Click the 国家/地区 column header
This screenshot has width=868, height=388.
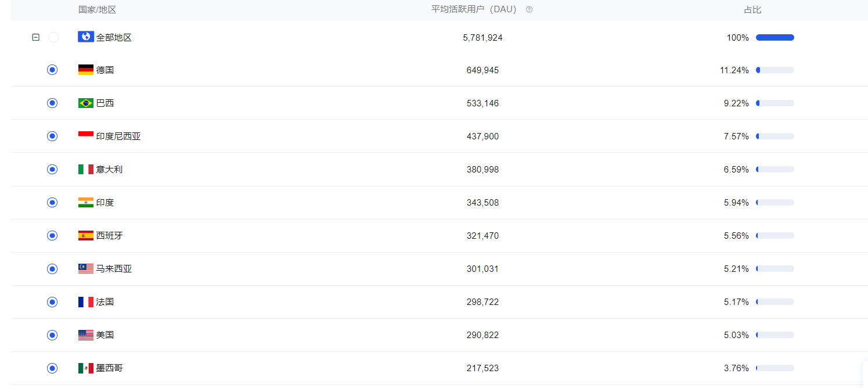tap(98, 10)
